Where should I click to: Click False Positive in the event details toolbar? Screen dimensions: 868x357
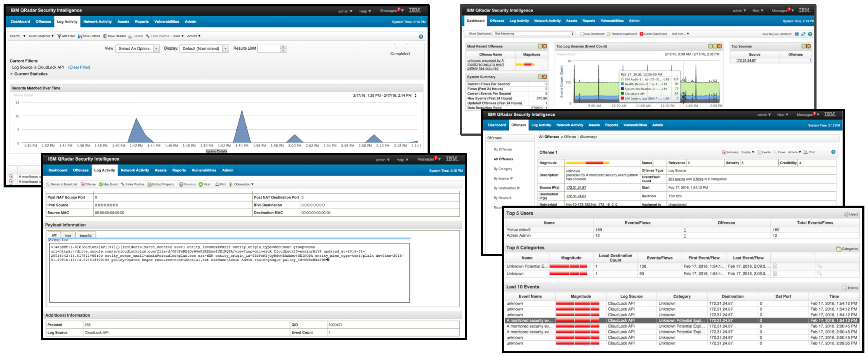[133, 185]
